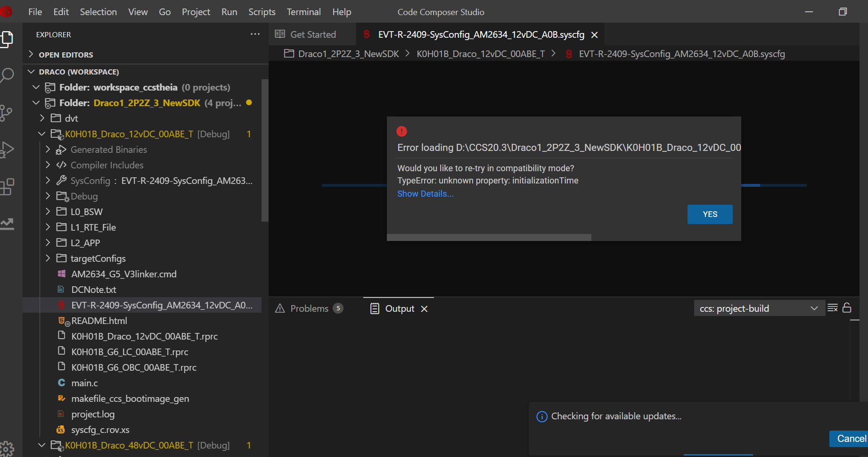Screen dimensions: 868x457
Task: Click the red error icon in dialog
Action: pos(401,132)
